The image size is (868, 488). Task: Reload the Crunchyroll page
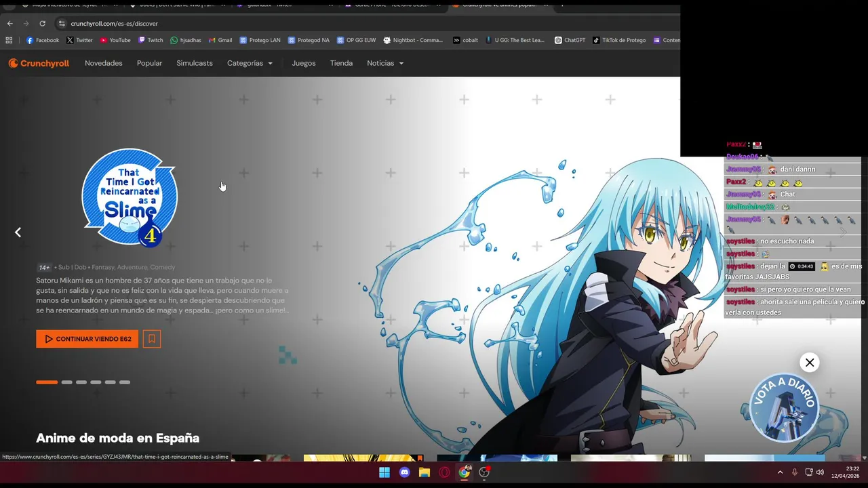coord(42,24)
